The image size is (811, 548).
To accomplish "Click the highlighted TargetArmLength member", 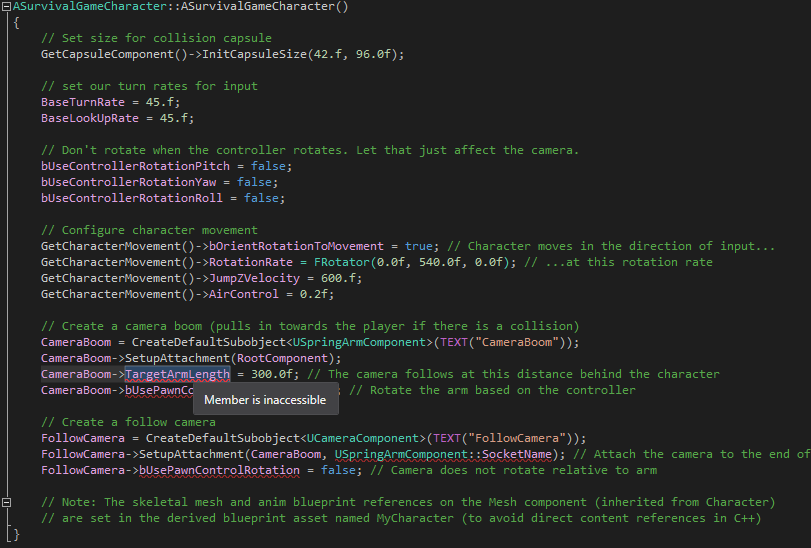I will [x=177, y=374].
